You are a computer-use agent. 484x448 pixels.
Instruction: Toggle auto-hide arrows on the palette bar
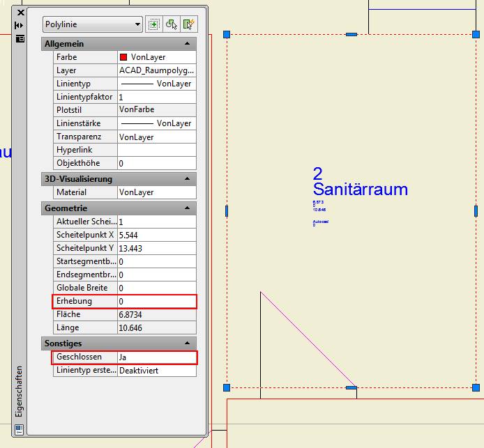[x=19, y=25]
